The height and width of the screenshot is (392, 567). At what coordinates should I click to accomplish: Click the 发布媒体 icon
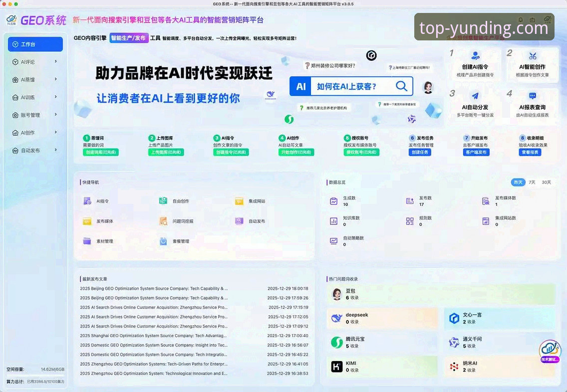click(86, 221)
